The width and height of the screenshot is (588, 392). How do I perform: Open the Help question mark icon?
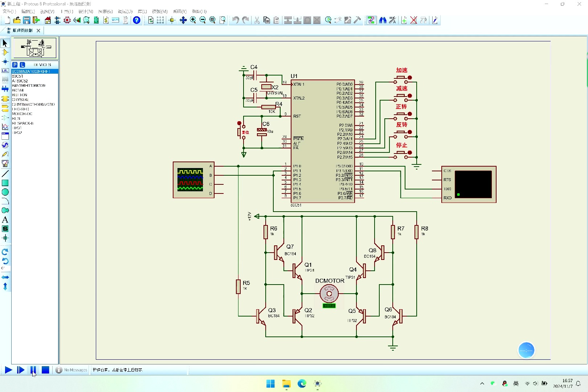click(x=136, y=20)
